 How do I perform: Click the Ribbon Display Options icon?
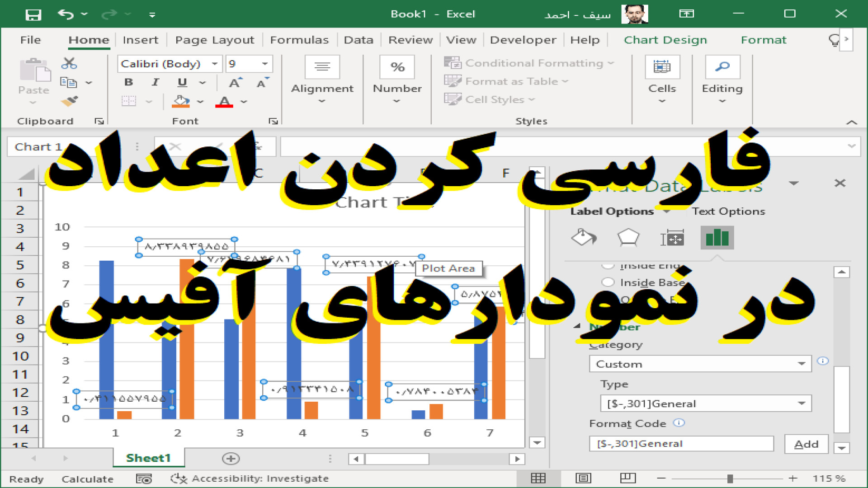tap(686, 14)
